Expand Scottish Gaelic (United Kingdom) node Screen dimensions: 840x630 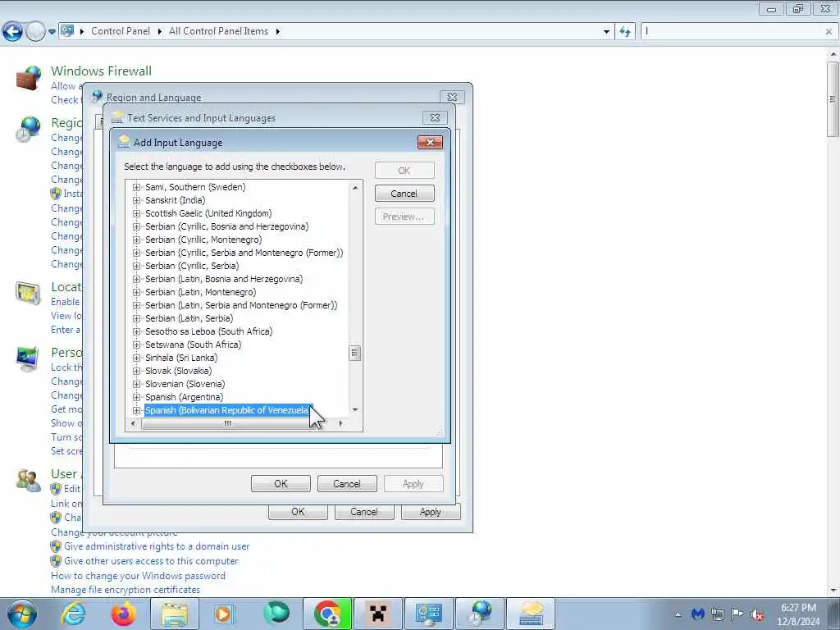click(x=136, y=213)
